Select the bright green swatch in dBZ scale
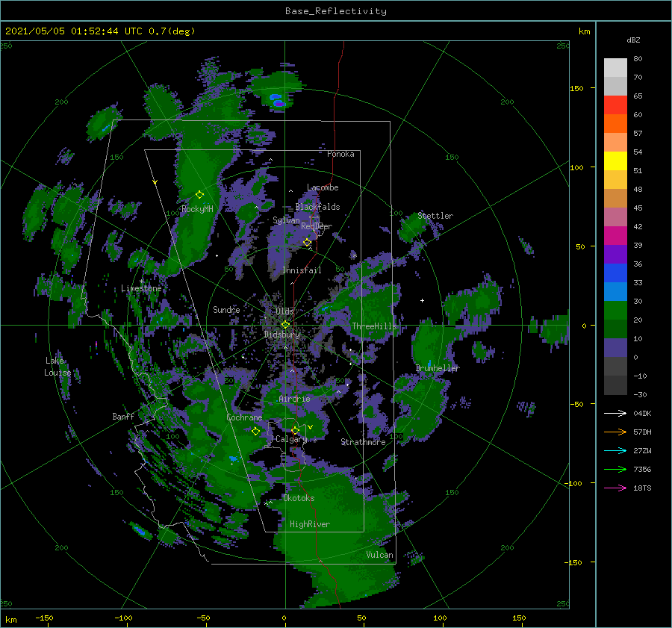This screenshot has height=628, width=672. click(615, 311)
